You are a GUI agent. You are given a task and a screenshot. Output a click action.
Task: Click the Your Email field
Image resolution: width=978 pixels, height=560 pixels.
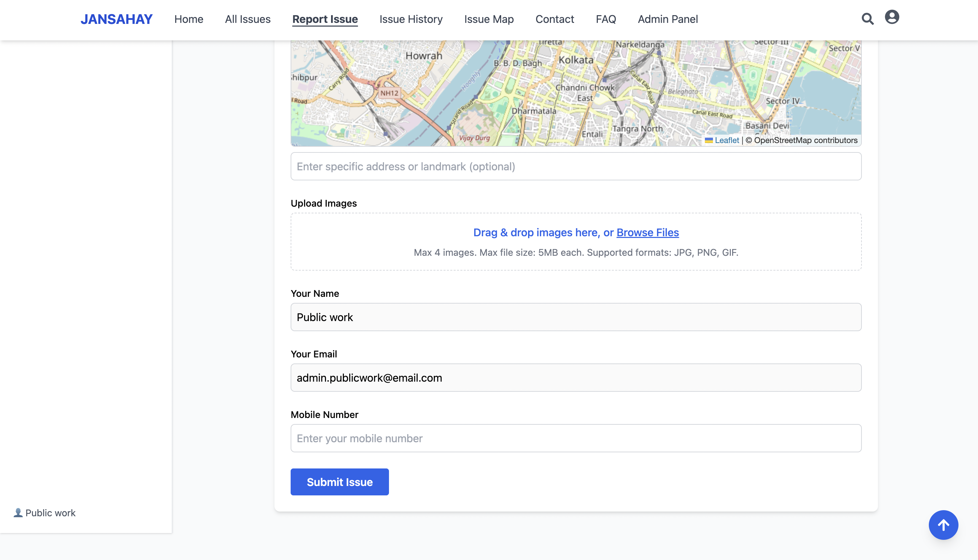[576, 378]
